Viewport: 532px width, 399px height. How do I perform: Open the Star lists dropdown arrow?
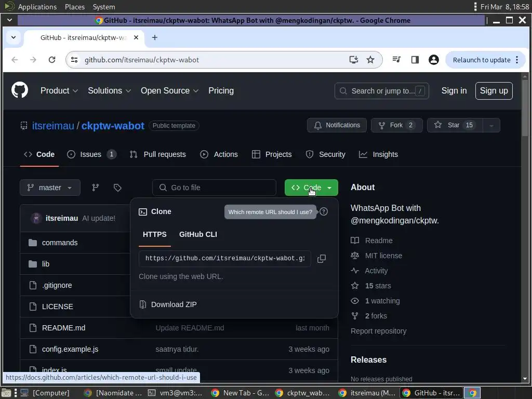click(491, 125)
